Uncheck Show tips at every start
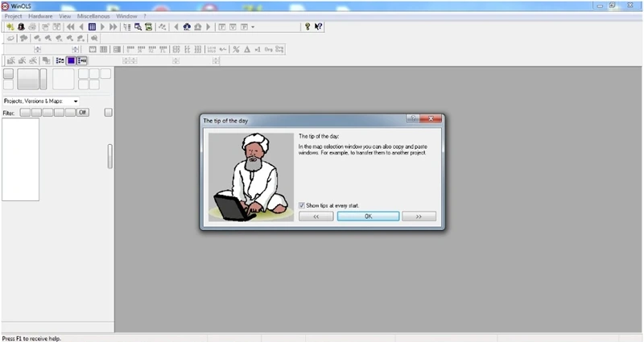644x342 pixels. [x=302, y=205]
